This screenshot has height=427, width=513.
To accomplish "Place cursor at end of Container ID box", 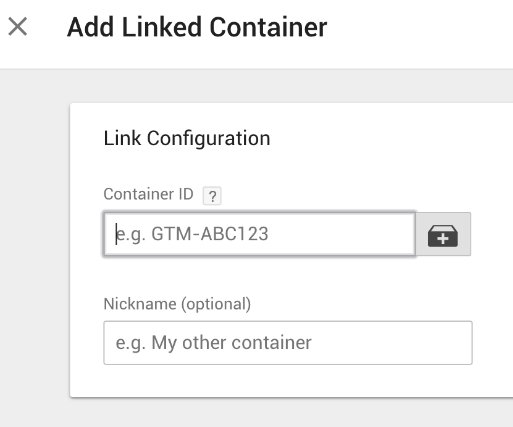I will tap(400, 234).
